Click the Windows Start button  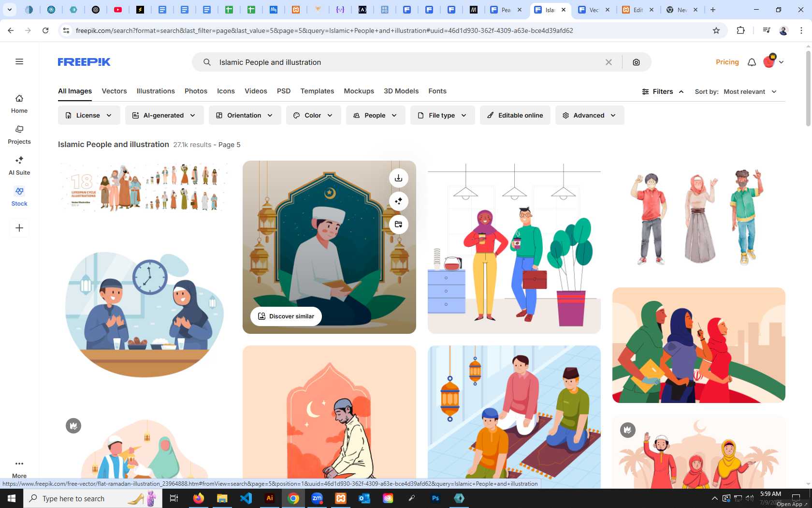click(12, 498)
